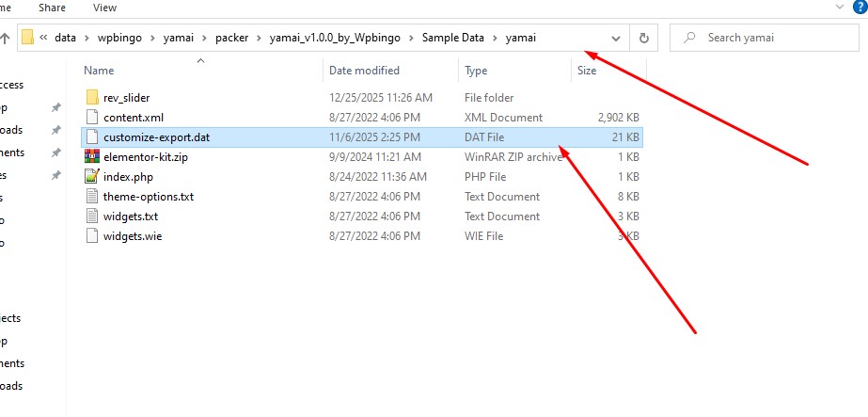Sort files by Date modified column

point(364,71)
